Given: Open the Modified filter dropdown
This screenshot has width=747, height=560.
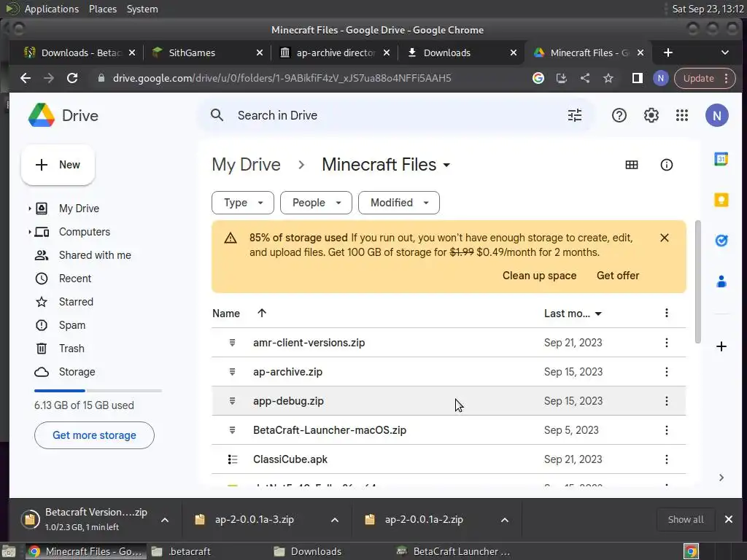Looking at the screenshot, I should (x=398, y=203).
